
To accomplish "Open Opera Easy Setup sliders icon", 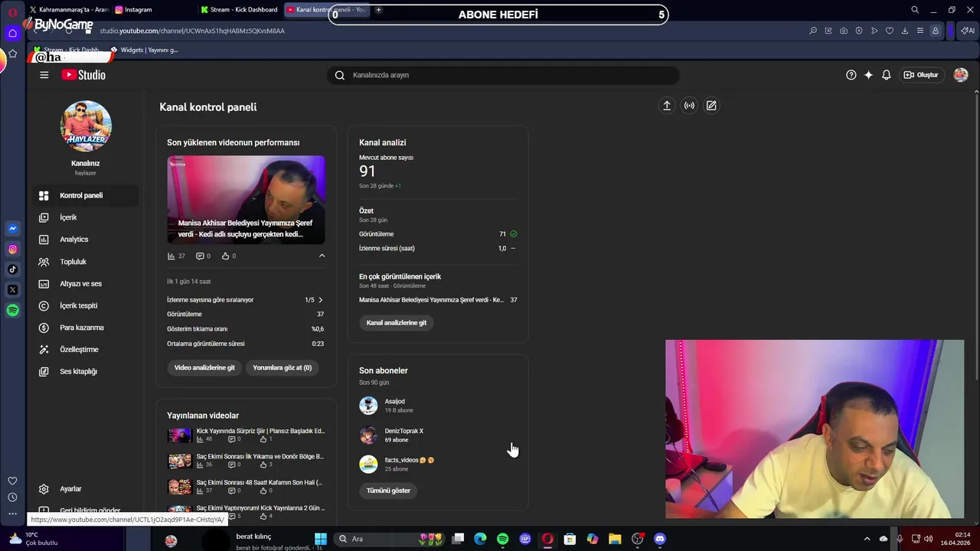I will tap(920, 31).
